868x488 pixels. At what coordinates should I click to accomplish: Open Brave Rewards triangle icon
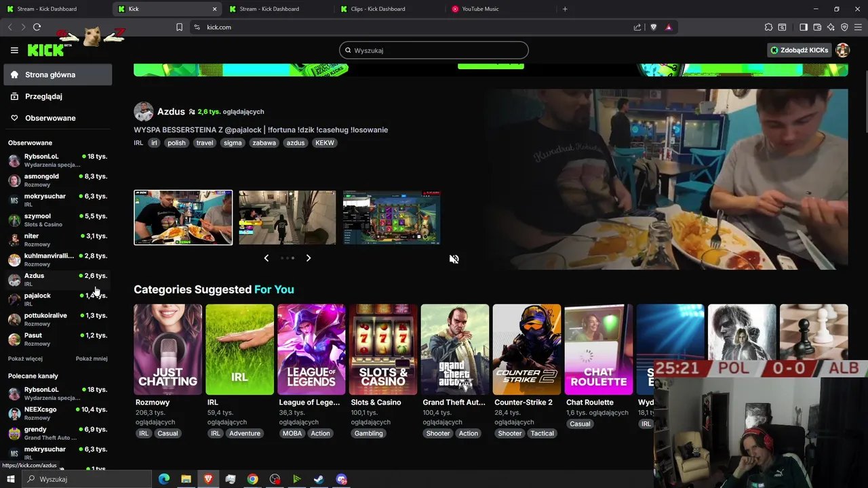click(x=669, y=27)
